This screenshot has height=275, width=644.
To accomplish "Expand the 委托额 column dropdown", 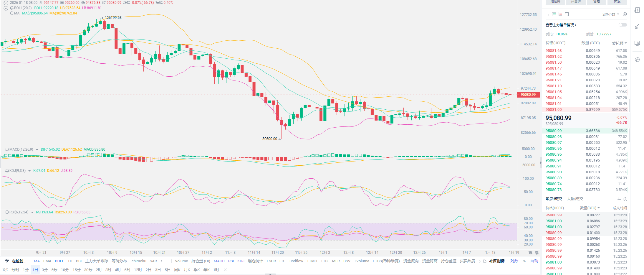I will pos(619,43).
